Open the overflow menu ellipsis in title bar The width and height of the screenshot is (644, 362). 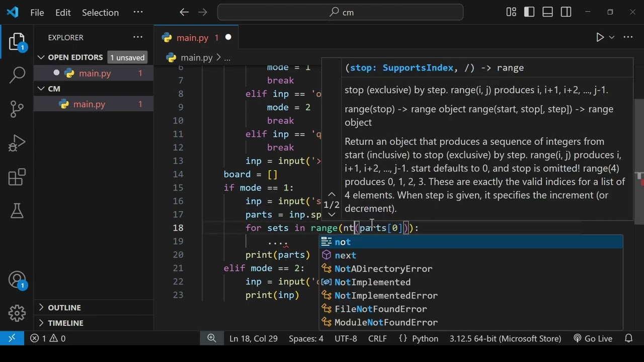(x=138, y=12)
